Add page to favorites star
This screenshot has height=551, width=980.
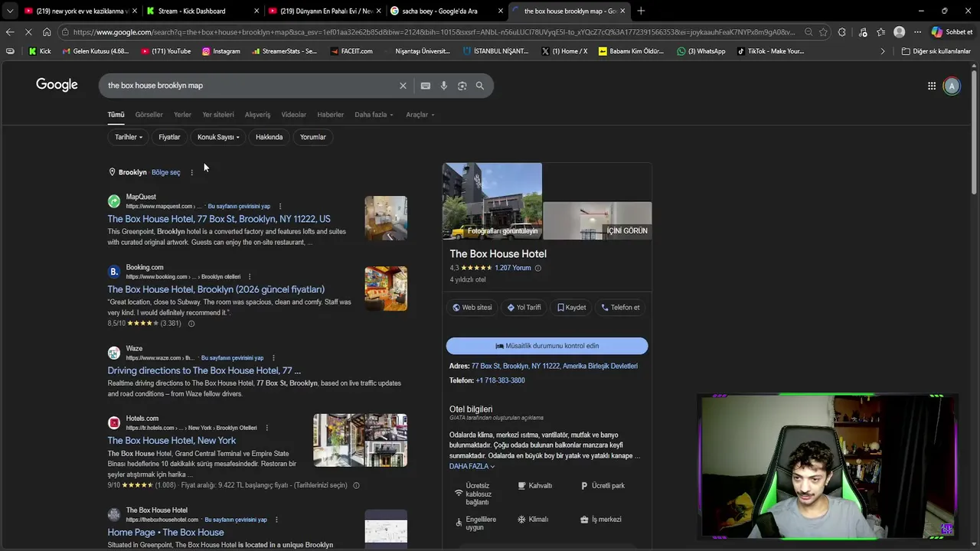click(x=823, y=32)
